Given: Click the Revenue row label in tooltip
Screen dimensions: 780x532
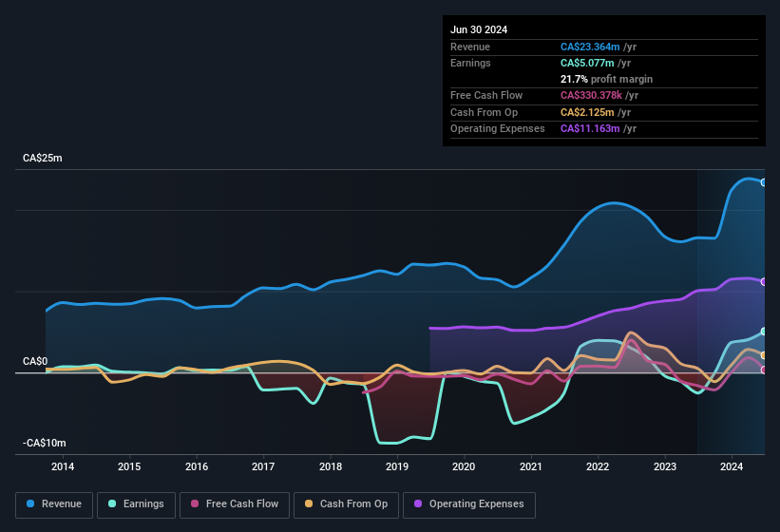Looking at the screenshot, I should tap(470, 47).
